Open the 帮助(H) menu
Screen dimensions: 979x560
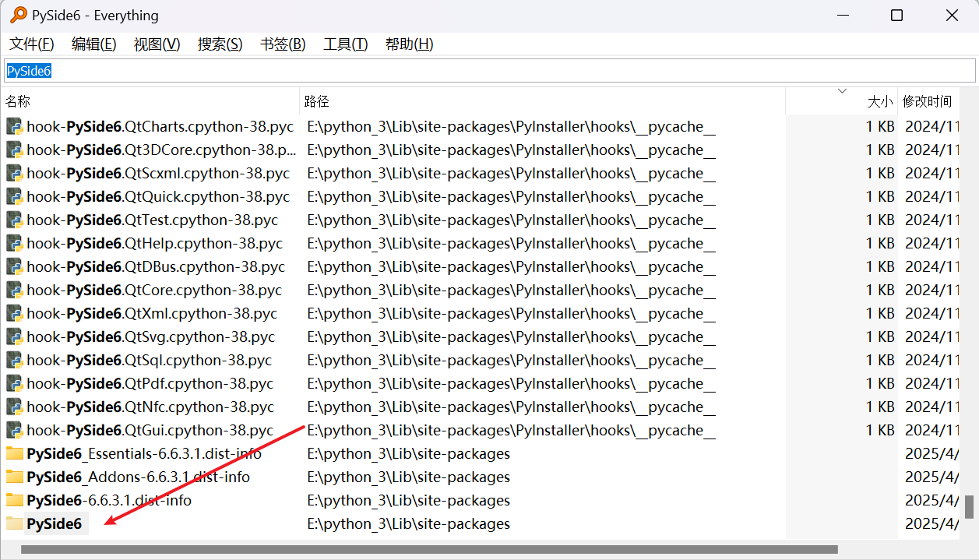coord(409,44)
